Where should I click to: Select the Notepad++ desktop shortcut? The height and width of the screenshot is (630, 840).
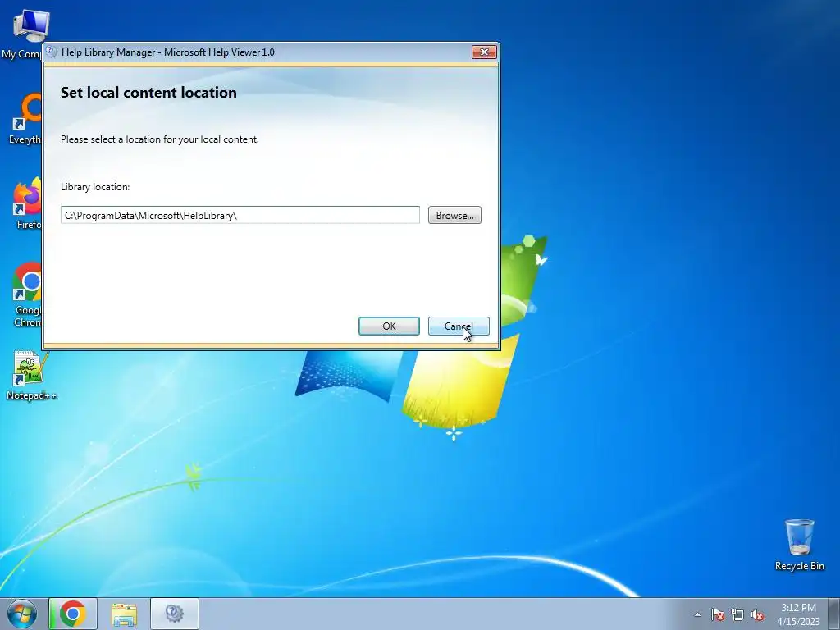30,375
